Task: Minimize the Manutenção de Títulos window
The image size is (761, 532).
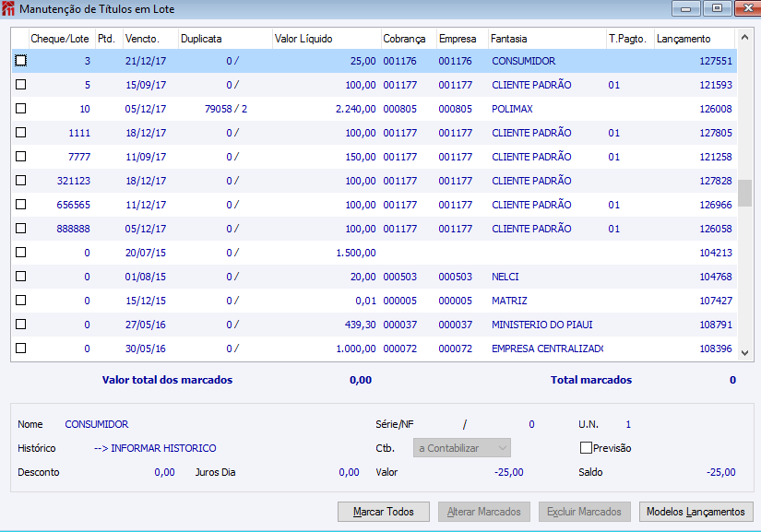Action: [685, 8]
